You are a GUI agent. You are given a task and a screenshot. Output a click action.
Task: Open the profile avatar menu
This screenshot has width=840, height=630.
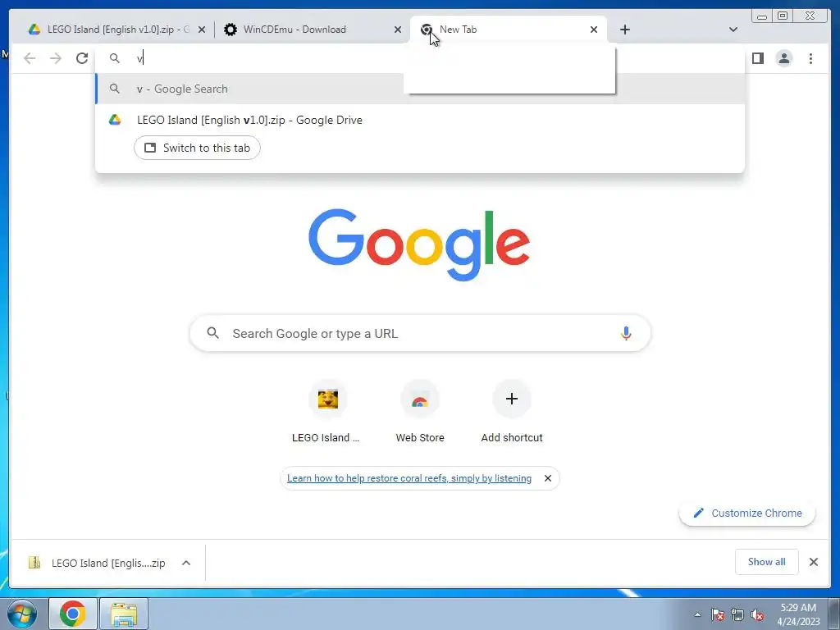(783, 58)
